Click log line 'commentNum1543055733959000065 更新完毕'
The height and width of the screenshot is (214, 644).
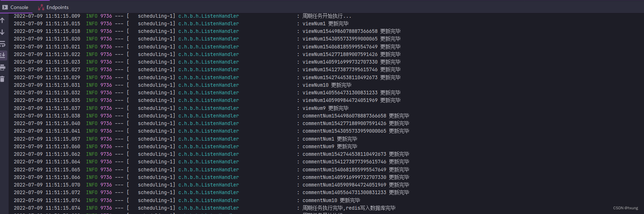coord(356,131)
